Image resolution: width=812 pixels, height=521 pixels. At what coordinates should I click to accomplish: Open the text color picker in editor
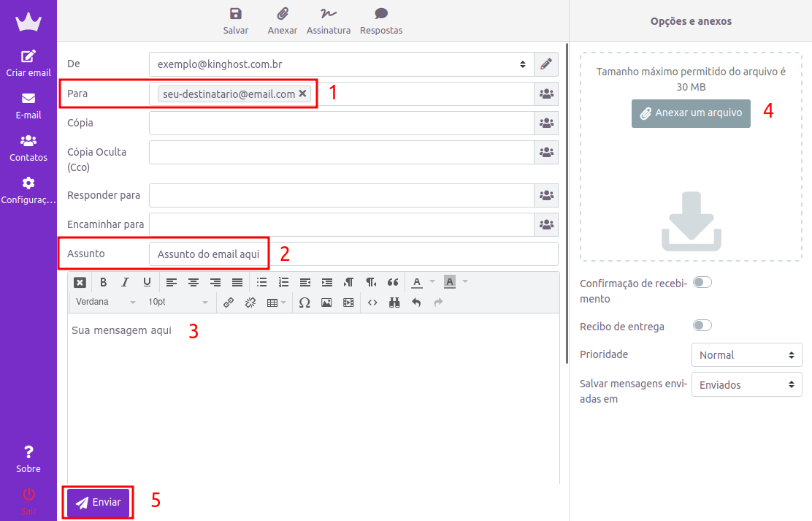[x=417, y=282]
